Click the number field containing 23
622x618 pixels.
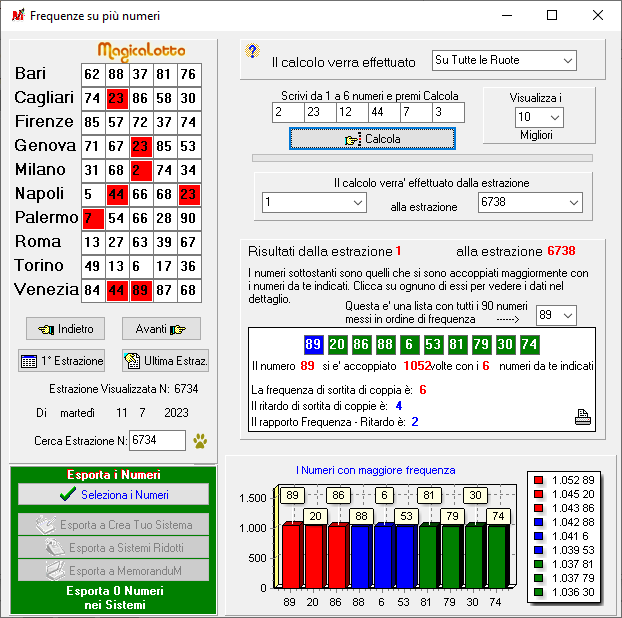point(321,112)
